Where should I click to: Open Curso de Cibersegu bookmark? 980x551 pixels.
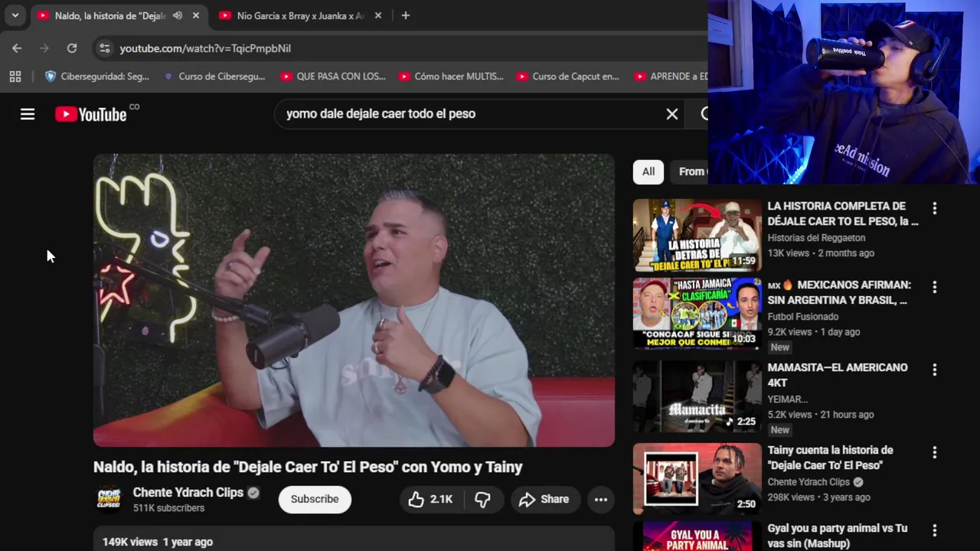tap(214, 77)
